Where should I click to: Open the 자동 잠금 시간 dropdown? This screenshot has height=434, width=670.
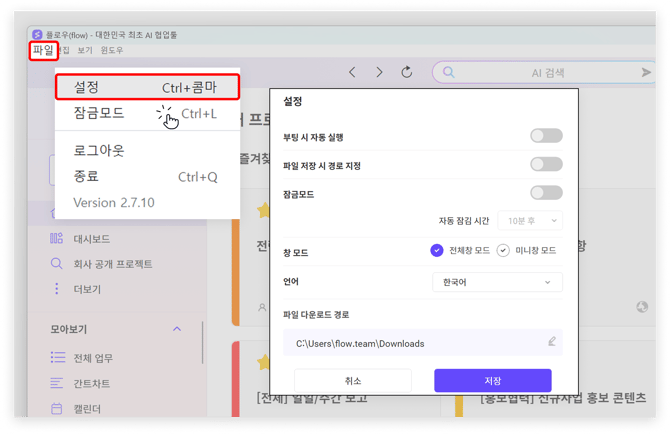(x=528, y=220)
